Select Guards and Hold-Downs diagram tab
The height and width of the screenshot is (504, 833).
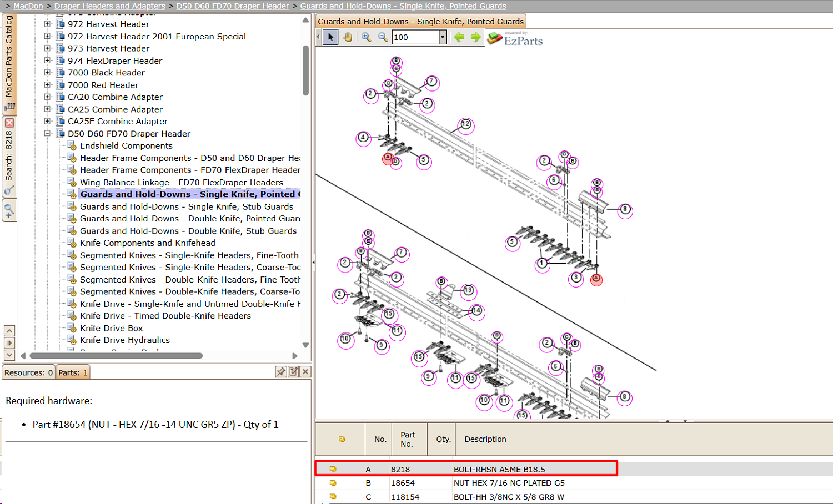tap(420, 22)
